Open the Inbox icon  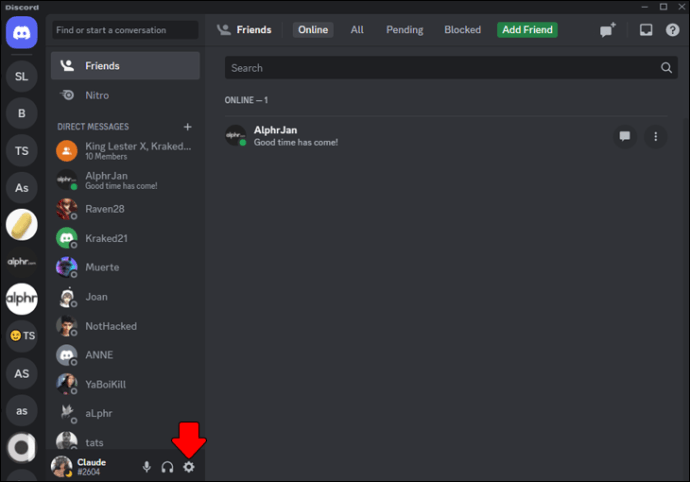pos(646,30)
